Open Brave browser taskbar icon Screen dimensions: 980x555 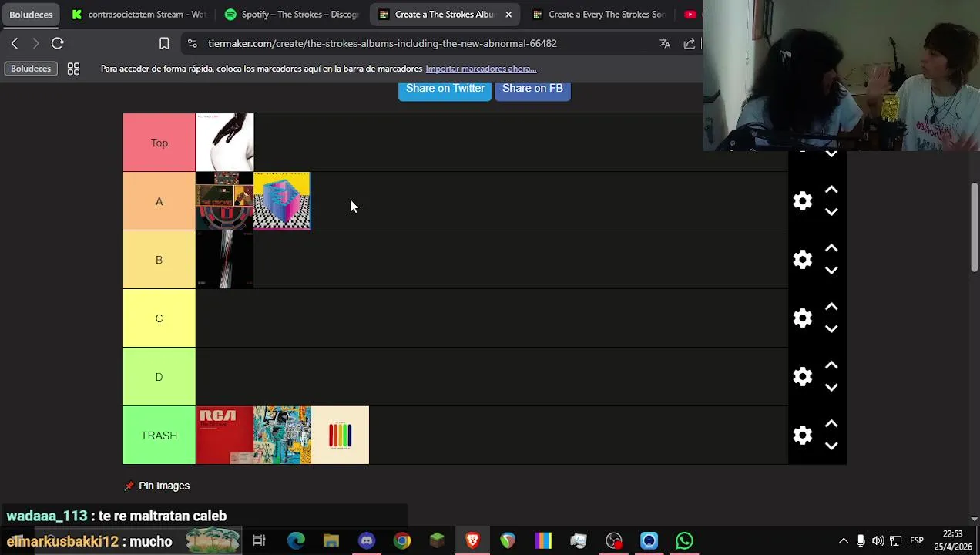473,540
